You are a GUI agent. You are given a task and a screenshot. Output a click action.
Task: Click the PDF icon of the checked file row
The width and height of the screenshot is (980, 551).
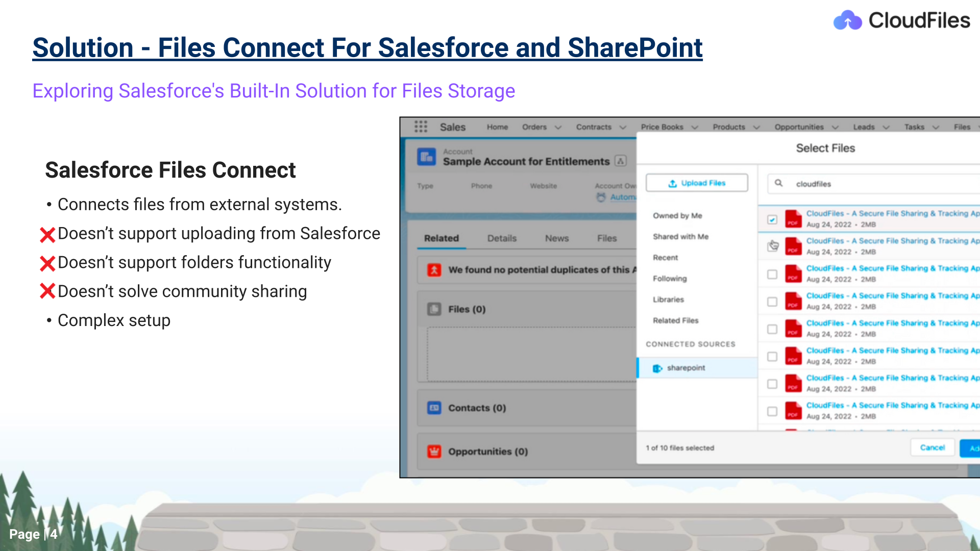(x=793, y=219)
